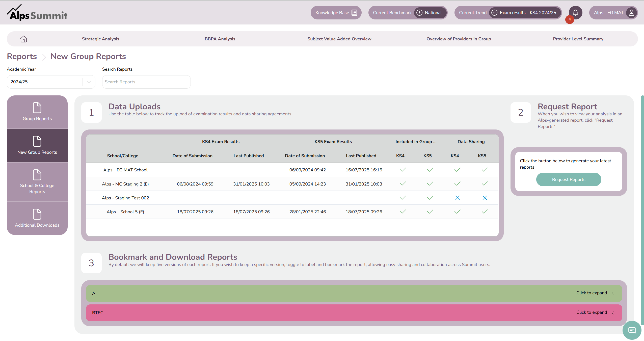Image resolution: width=644 pixels, height=341 pixels.
Task: Click Staging Test 002 Included KS5 checkmark
Action: pyautogui.click(x=430, y=198)
